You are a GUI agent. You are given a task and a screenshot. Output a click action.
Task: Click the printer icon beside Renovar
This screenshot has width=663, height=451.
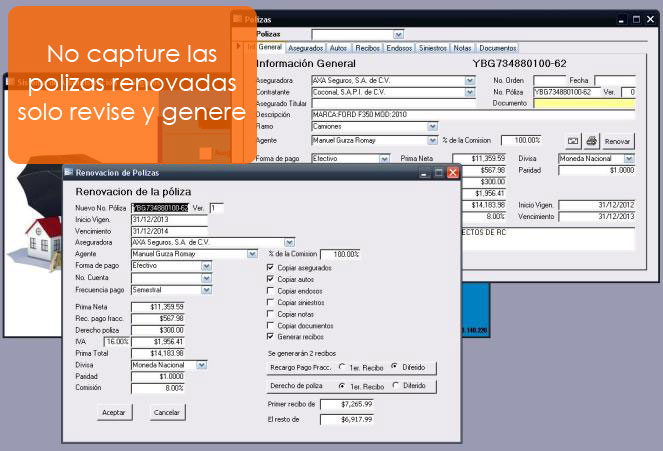click(x=591, y=141)
